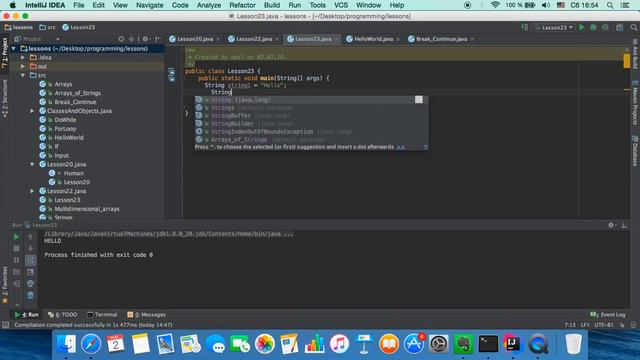Toggle the tool window quick access icon
Image resolution: width=640 pixels, height=360 pixels.
point(5,325)
